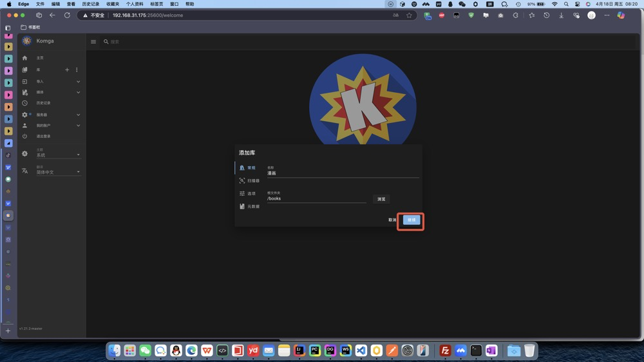
Task: Switch to the Options (选项) tab
Action: pos(249,193)
